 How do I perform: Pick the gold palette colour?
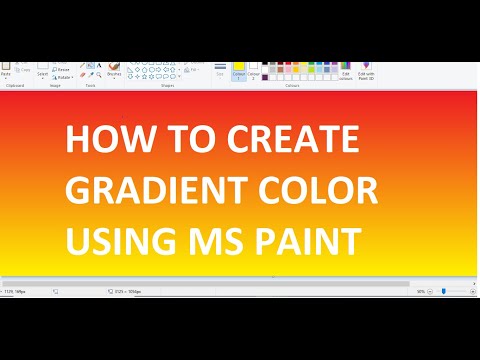tap(296, 70)
